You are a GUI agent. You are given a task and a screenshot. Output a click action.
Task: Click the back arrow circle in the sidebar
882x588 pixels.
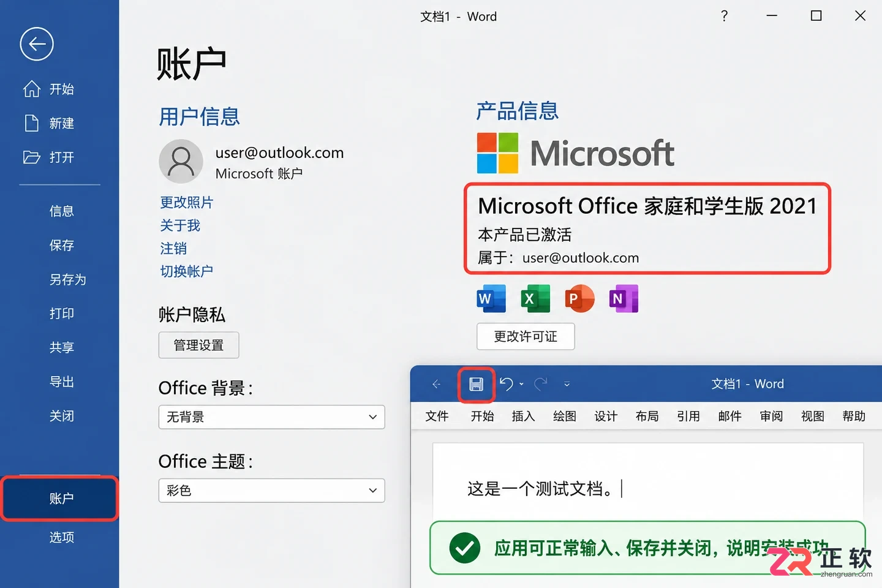point(37,44)
